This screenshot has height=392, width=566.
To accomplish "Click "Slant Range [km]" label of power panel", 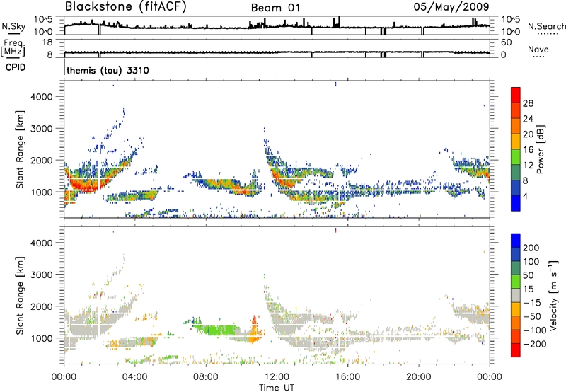I will point(20,149).
